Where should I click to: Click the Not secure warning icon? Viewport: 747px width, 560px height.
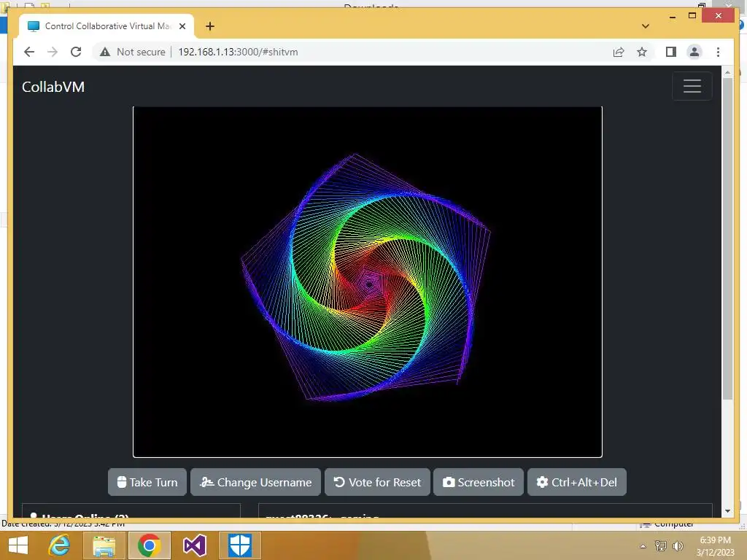click(105, 52)
